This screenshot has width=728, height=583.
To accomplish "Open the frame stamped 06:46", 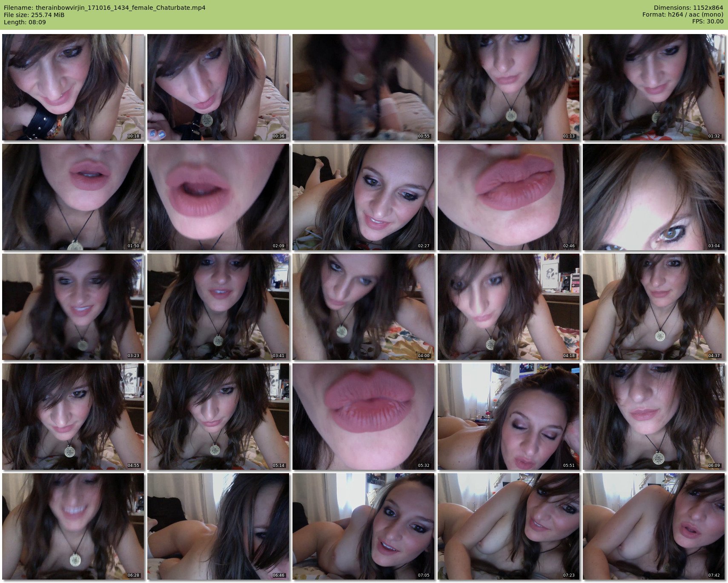I will pos(218,526).
